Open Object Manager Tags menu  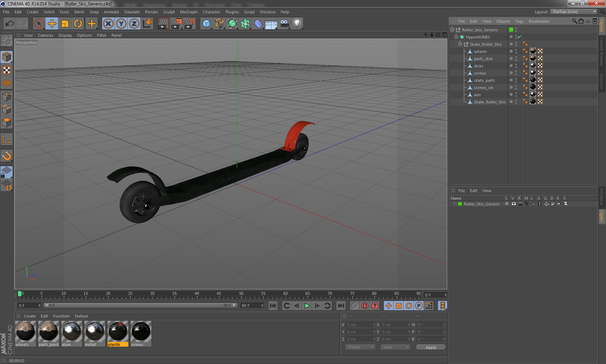pyautogui.click(x=519, y=21)
